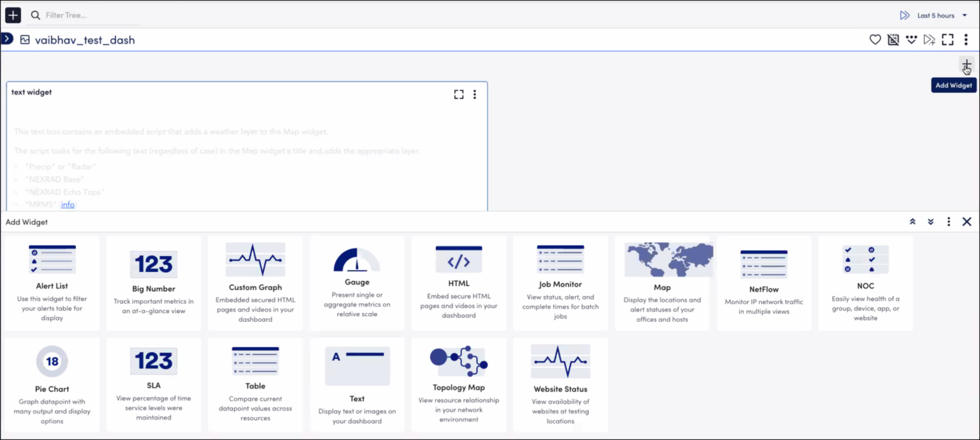This screenshot has height=440, width=980.
Task: Expand the Add Widget panel upward with double chevron
Action: coord(912,222)
